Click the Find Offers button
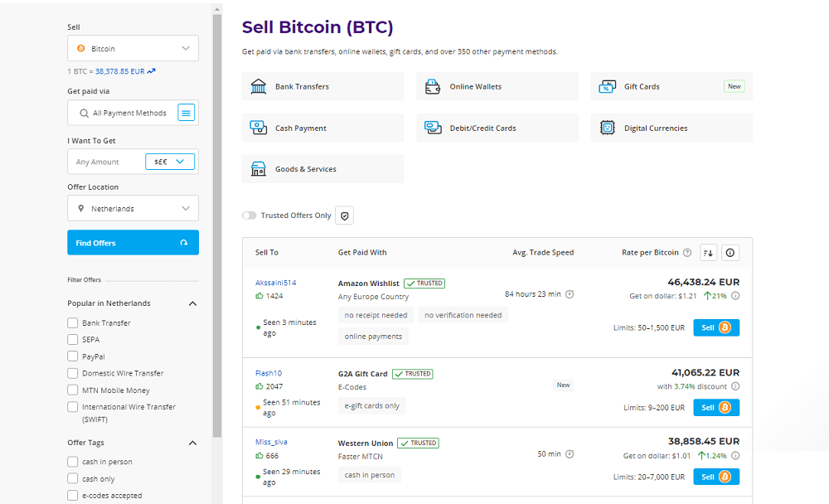The width and height of the screenshot is (829, 504). 133,242
